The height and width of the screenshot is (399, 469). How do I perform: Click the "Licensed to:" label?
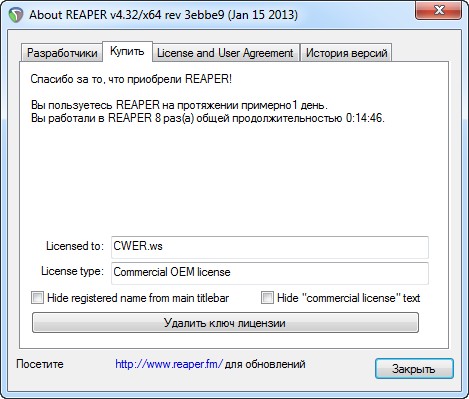coord(75,246)
